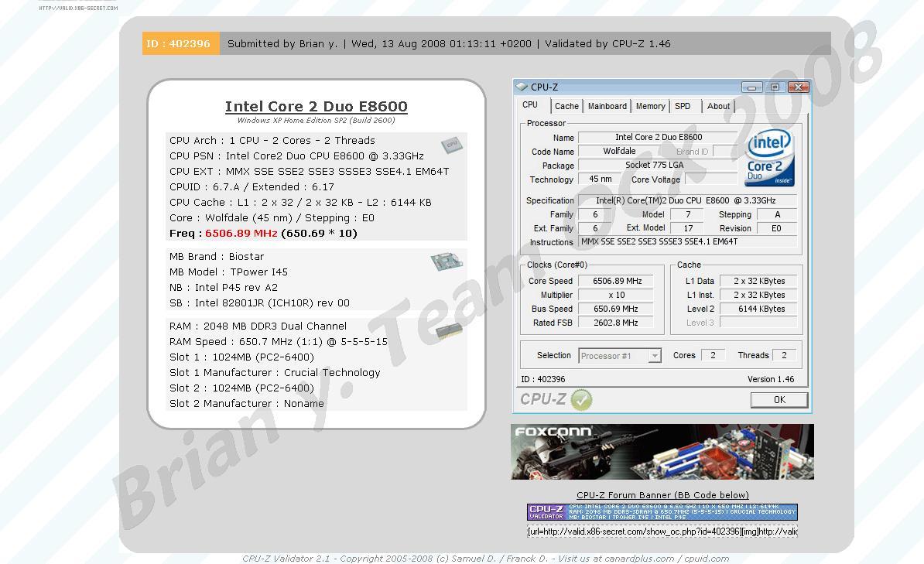Click the CPU-Z Validator forum banner image
Image resolution: width=924 pixels, height=564 pixels.
pyautogui.click(x=662, y=511)
